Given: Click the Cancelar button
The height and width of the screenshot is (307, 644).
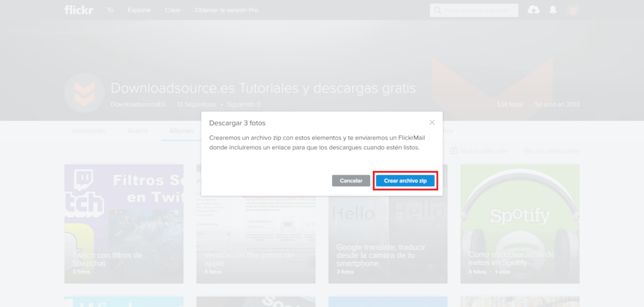Looking at the screenshot, I should point(351,181).
